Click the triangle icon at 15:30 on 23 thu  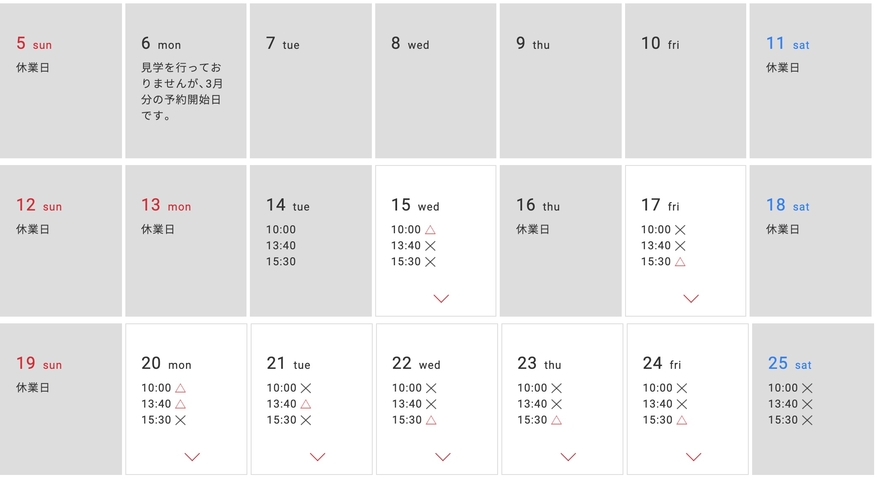pos(556,420)
